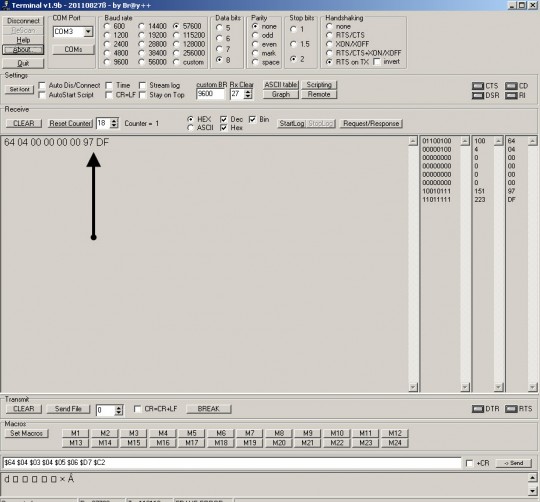Select ASCII receive display mode
540x502 pixels.
(x=190, y=128)
